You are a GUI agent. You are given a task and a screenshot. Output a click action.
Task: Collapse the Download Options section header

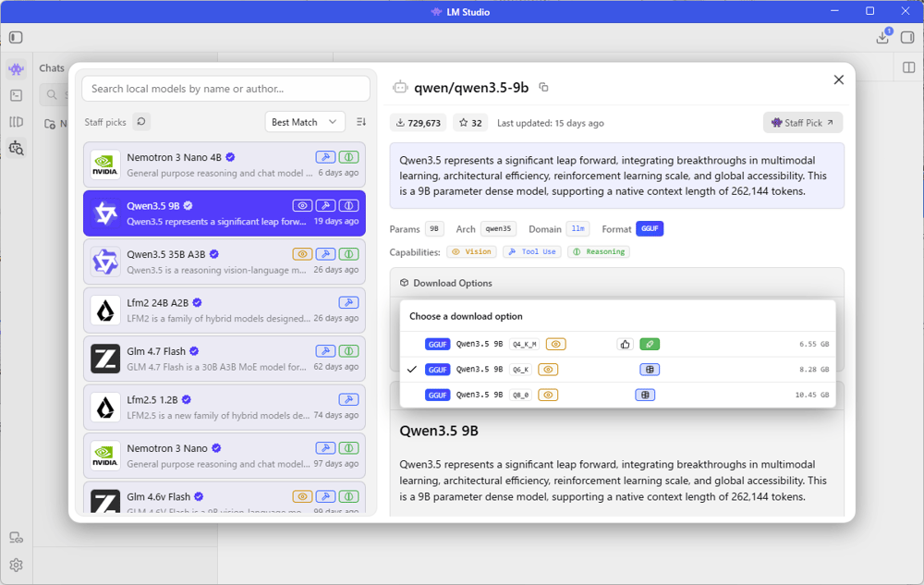click(x=453, y=283)
